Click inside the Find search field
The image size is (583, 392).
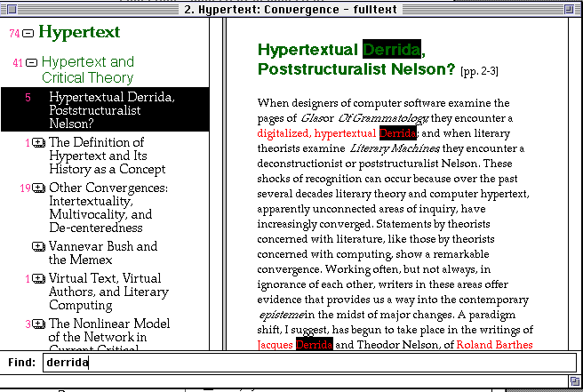(x=309, y=363)
